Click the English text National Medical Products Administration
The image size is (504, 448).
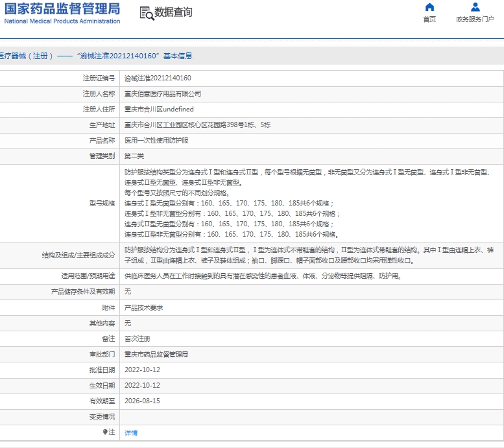[62, 21]
